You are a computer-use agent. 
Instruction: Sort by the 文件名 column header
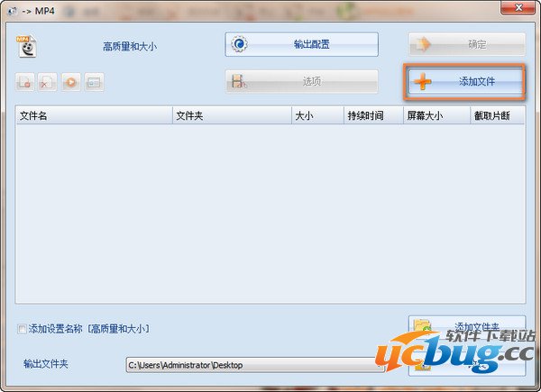point(94,115)
